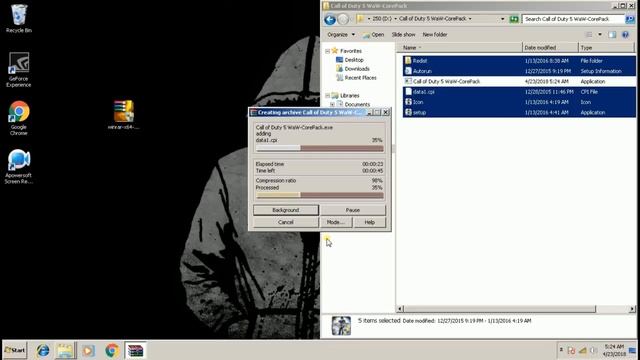Image resolution: width=640 pixels, height=360 pixels.
Task: Click the file progress bar at 35%
Action: [x=320, y=148]
